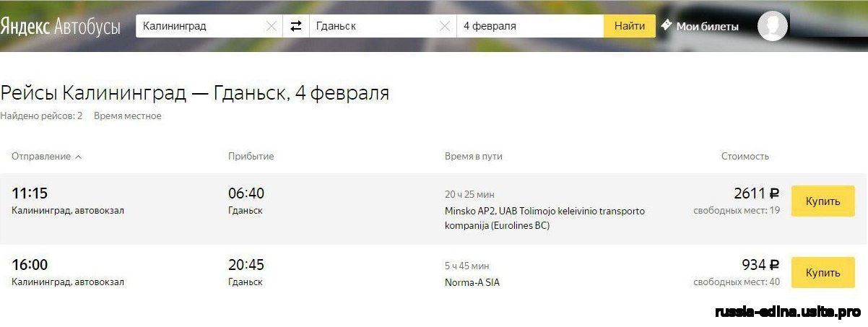Viewport: 868px width, 327px height.
Task: Clear the Калининград departure field
Action: tap(272, 26)
